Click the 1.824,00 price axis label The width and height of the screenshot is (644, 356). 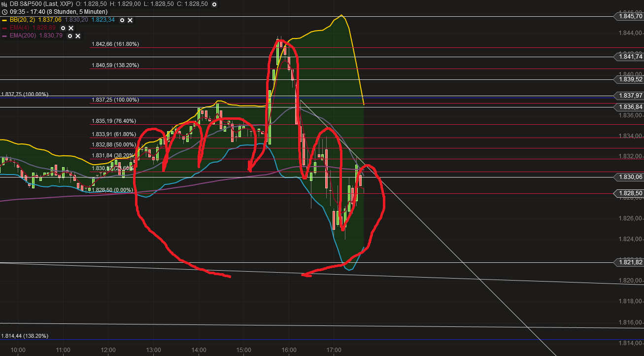[x=630, y=239]
